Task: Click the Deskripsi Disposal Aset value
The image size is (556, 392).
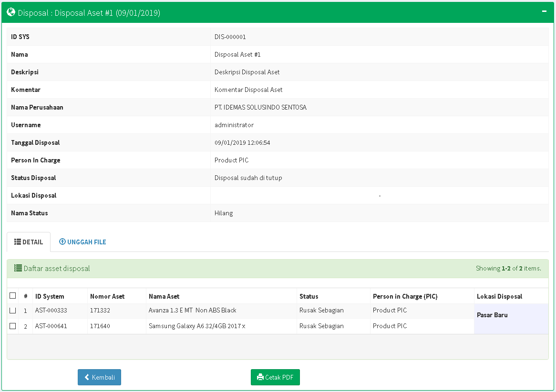Action: pos(247,72)
